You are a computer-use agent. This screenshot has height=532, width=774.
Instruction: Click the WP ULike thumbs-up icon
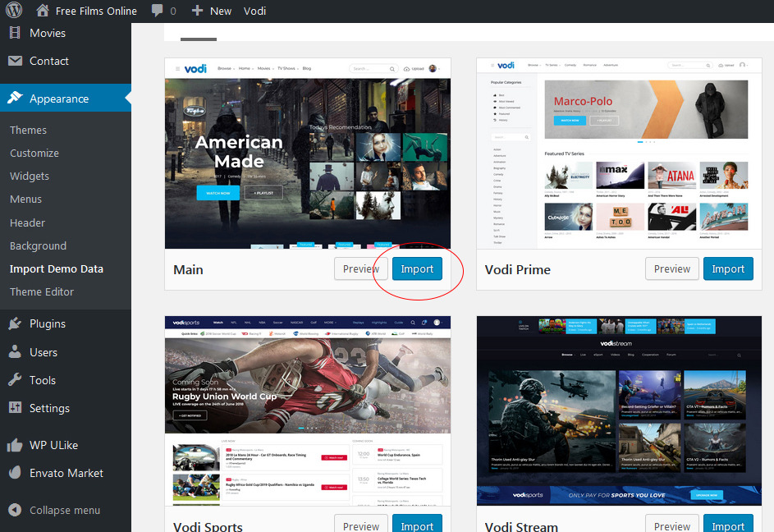pos(16,445)
